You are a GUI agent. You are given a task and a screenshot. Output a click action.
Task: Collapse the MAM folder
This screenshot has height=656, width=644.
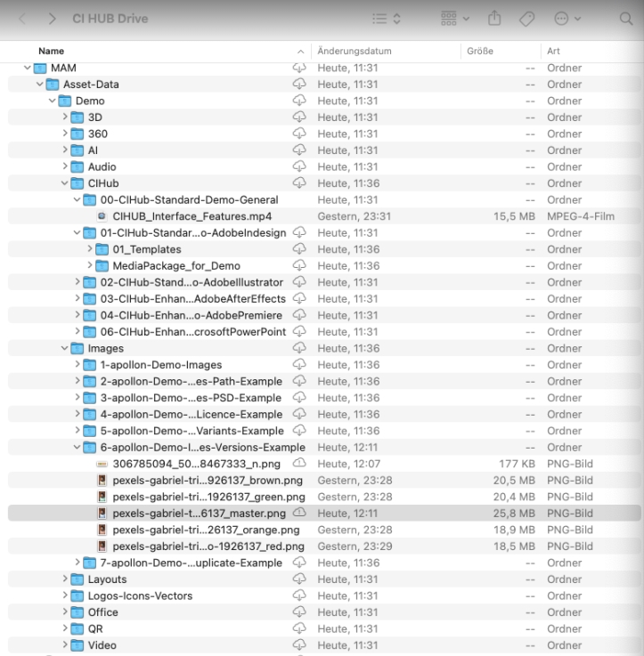tap(28, 68)
